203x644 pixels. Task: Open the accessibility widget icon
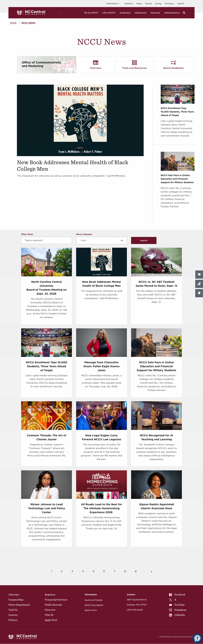coord(197,638)
